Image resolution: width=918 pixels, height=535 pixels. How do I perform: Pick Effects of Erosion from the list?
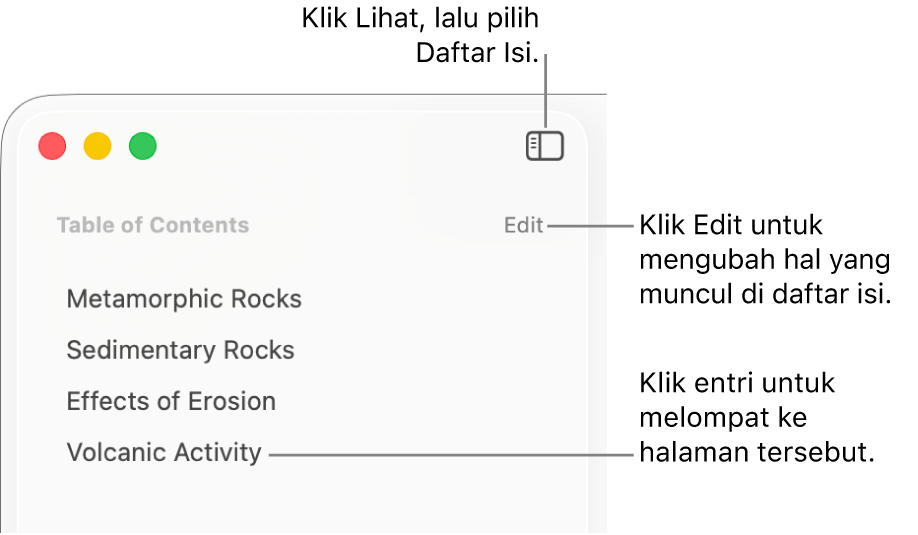(x=171, y=401)
